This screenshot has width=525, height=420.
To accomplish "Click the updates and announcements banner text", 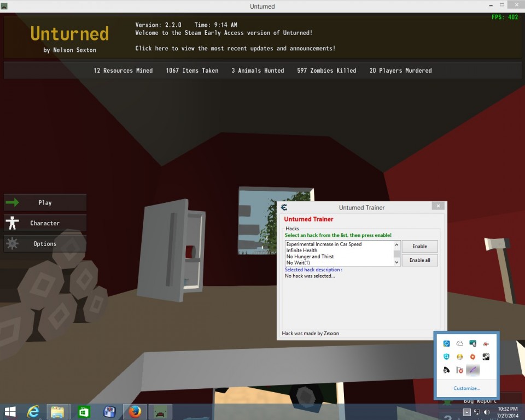I will click(x=235, y=48).
